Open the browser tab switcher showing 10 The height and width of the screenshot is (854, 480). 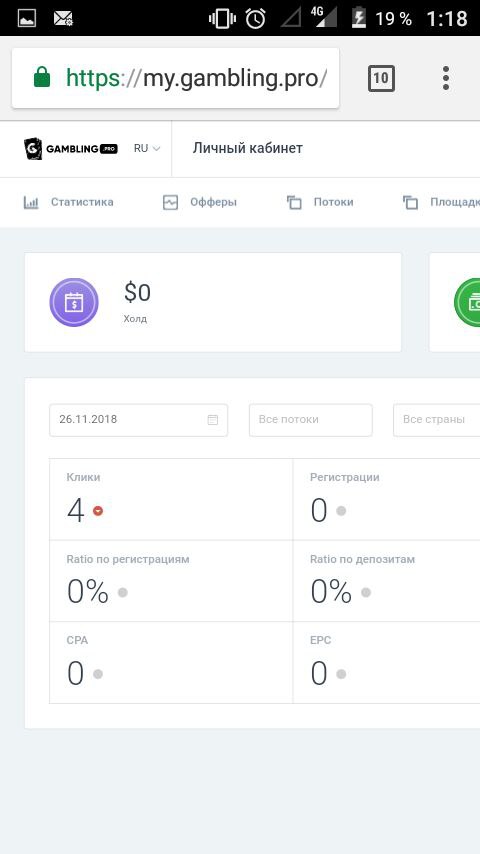(x=381, y=78)
